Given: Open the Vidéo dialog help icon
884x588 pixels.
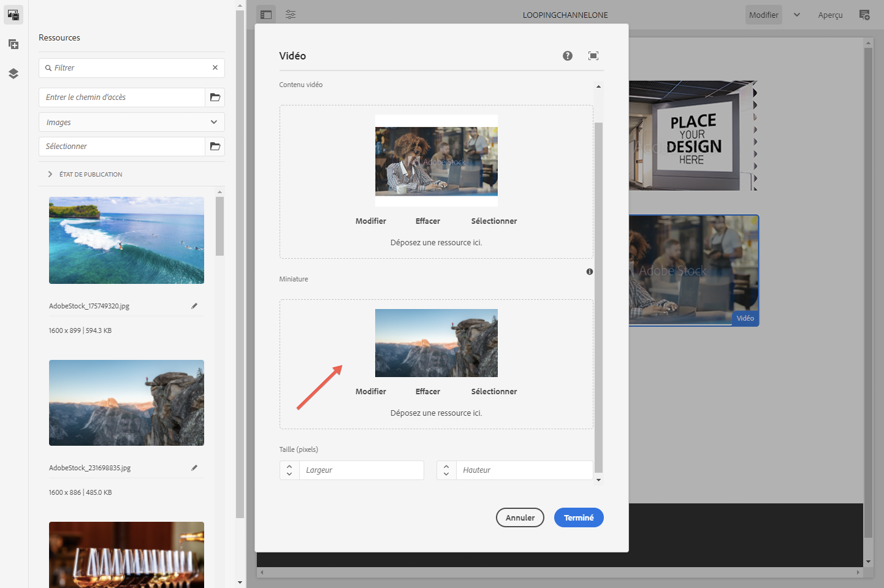Looking at the screenshot, I should (x=568, y=56).
